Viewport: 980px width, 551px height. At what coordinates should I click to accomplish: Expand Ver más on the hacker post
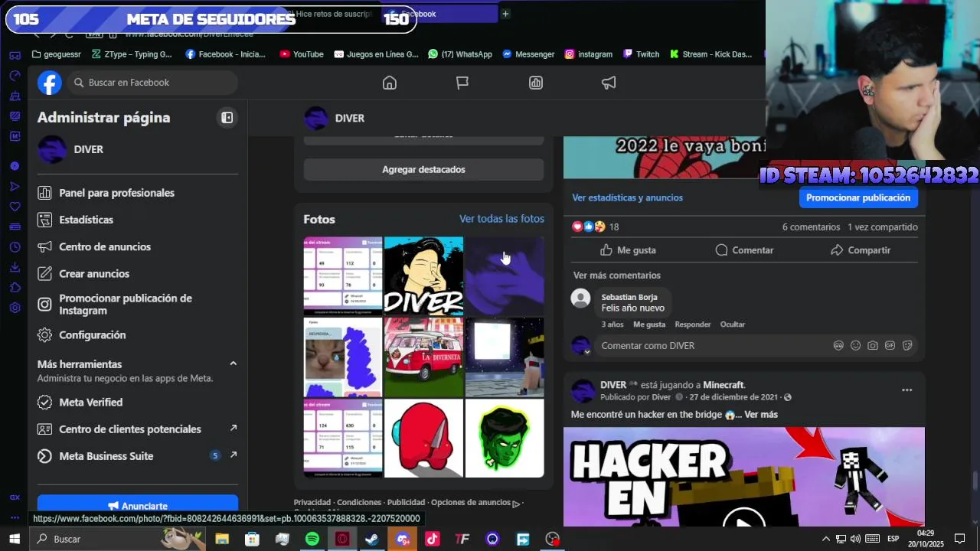pos(761,415)
